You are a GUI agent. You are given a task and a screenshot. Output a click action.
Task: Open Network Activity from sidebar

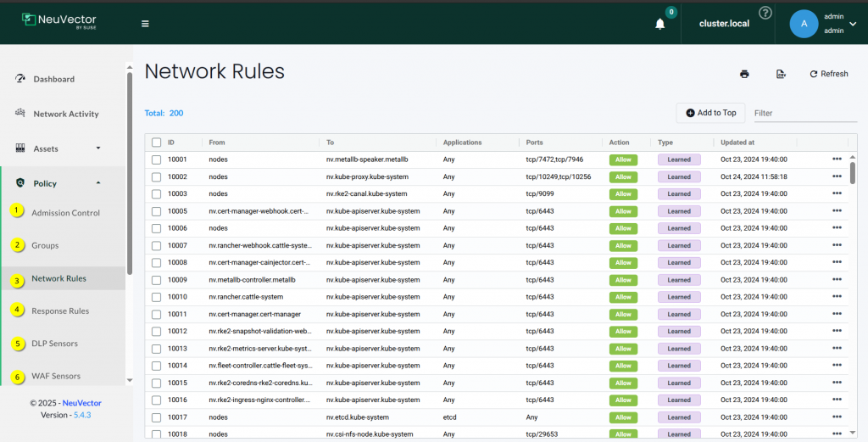pos(65,114)
